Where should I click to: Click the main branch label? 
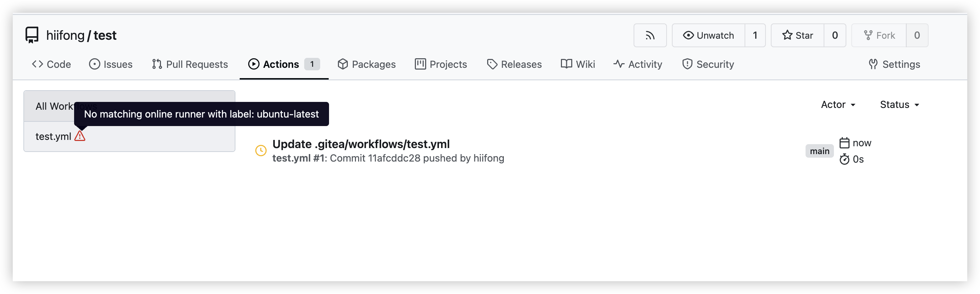tap(819, 151)
